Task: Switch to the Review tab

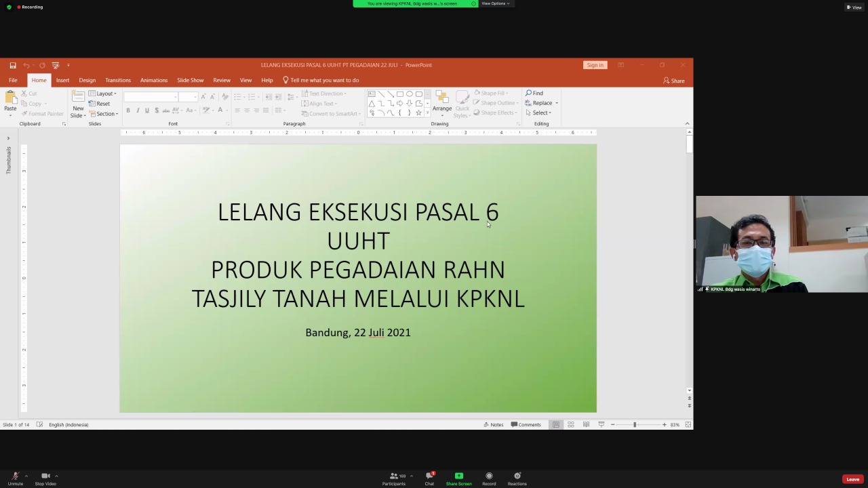Action: coord(222,80)
